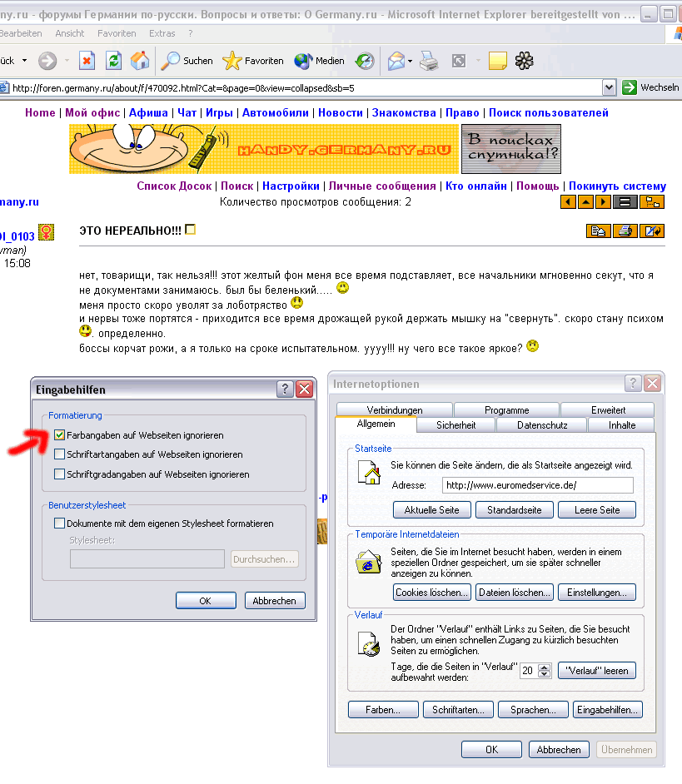Click the Medien toolbar button
This screenshot has width=682, height=784.
pyautogui.click(x=319, y=61)
